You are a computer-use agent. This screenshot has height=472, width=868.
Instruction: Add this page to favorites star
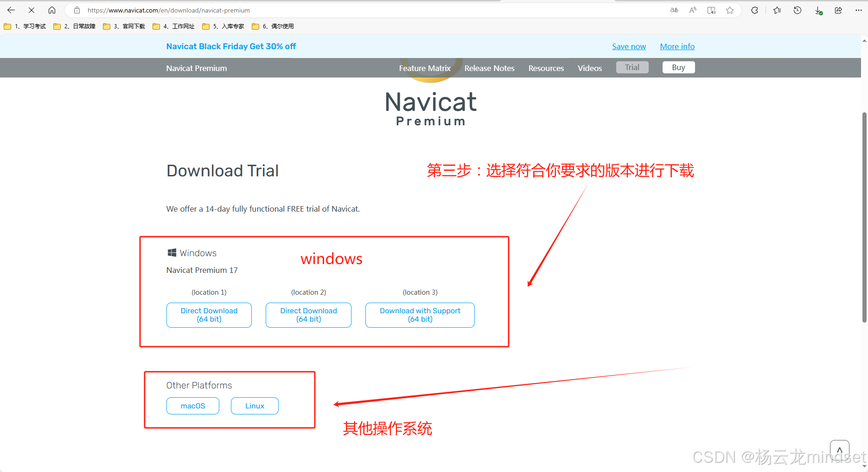730,10
